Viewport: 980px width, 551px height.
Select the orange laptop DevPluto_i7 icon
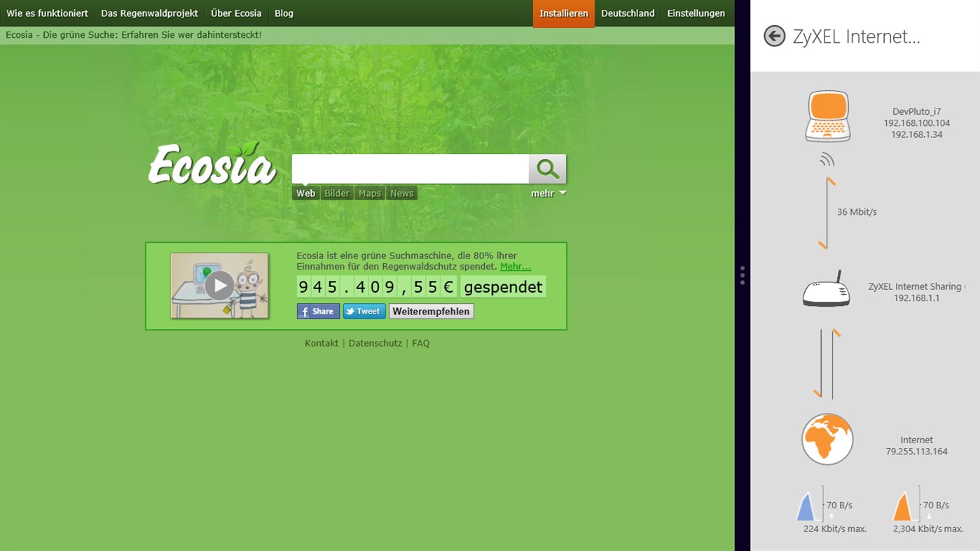pos(827,117)
